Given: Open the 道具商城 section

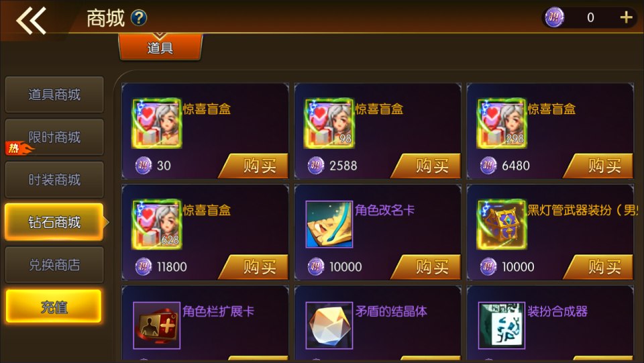Looking at the screenshot, I should (x=54, y=95).
